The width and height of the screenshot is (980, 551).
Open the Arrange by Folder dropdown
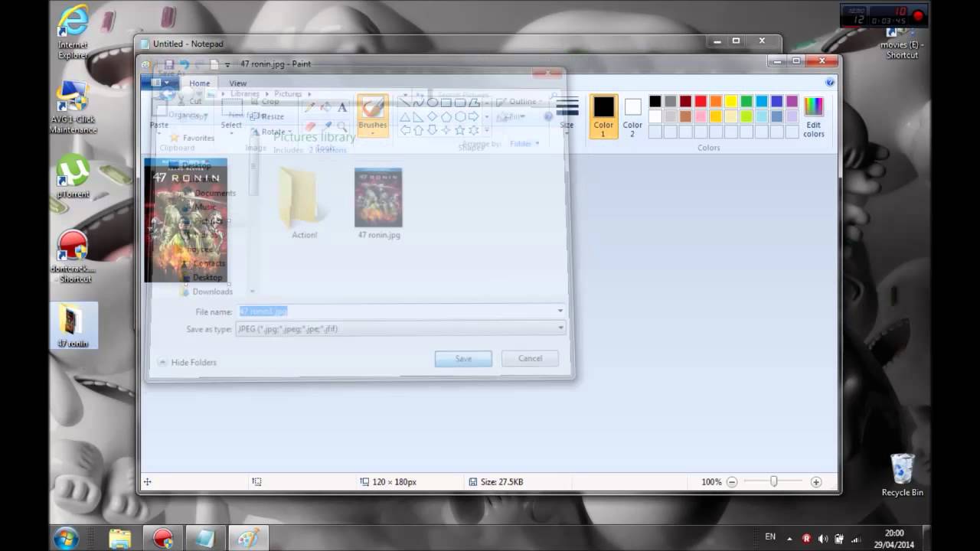click(x=524, y=143)
